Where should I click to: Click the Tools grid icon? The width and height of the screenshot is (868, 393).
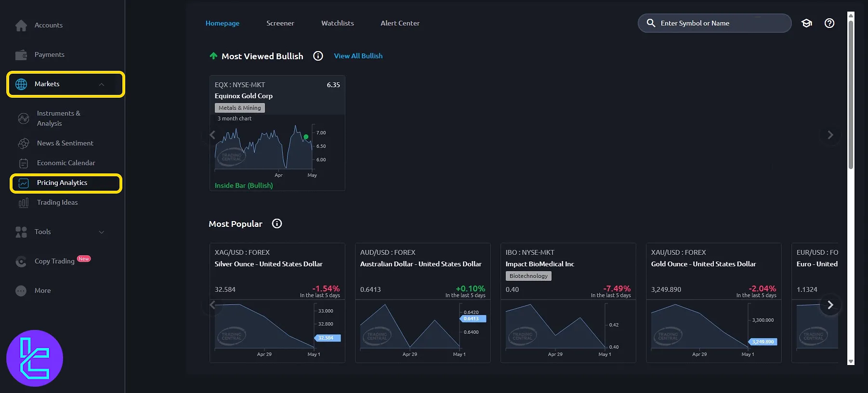point(21,232)
